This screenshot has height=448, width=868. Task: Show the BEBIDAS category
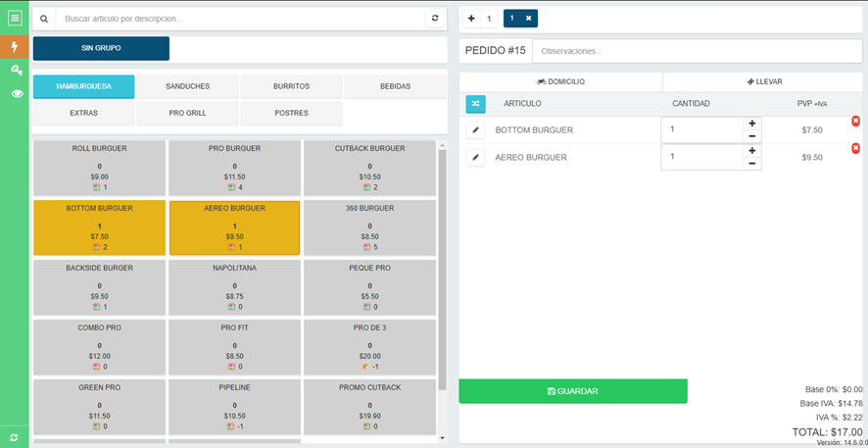pos(395,86)
